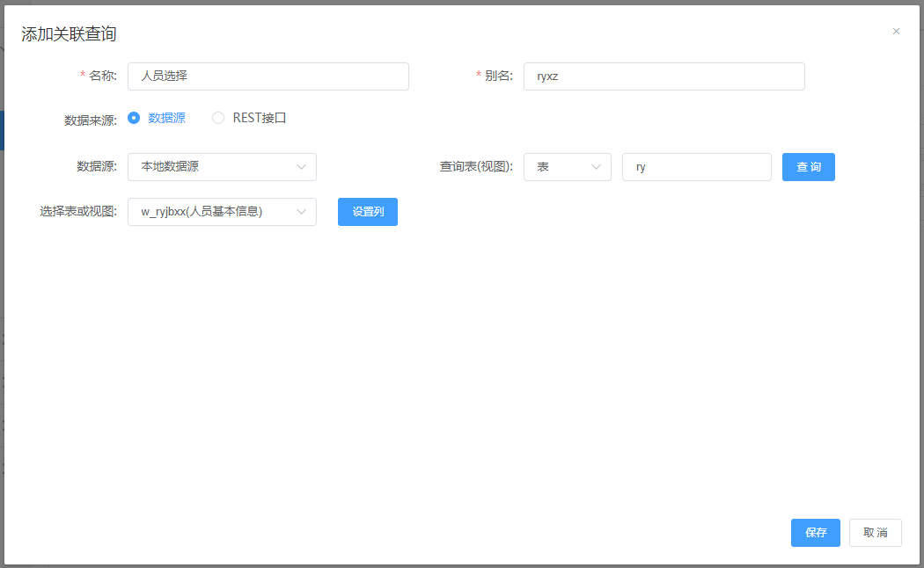Choose the REST接口 radio option

(x=218, y=118)
